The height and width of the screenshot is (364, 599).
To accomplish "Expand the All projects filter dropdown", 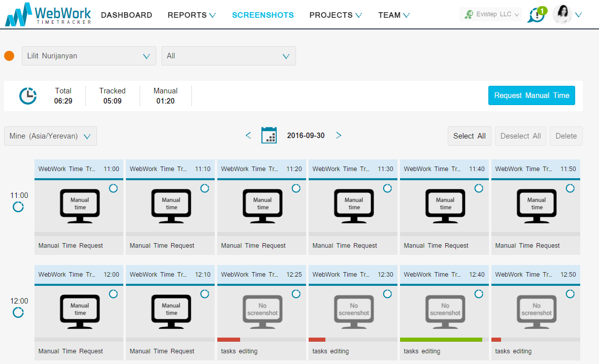I will 228,56.
